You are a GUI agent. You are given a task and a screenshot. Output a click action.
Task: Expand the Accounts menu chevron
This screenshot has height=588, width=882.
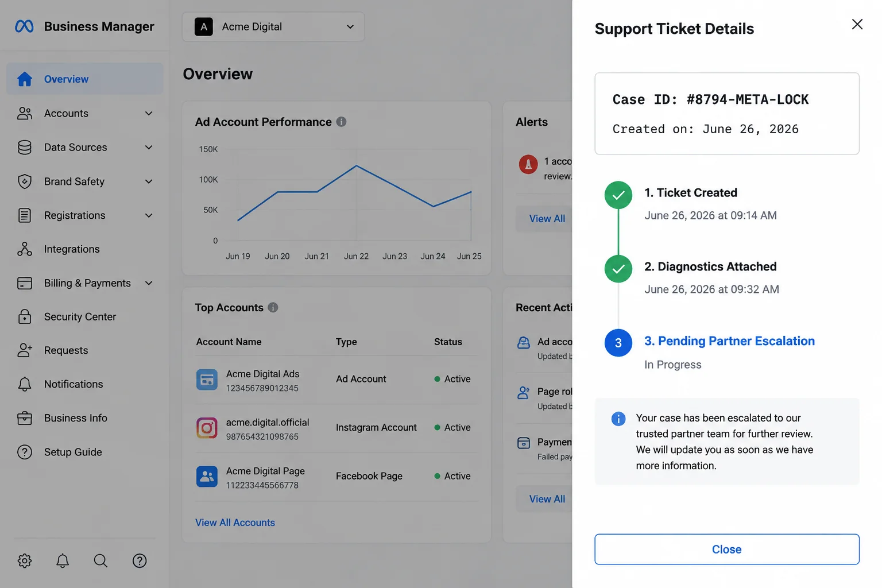pos(149,113)
